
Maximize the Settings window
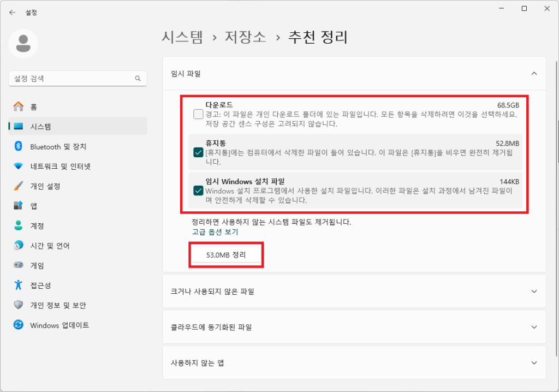(524, 9)
